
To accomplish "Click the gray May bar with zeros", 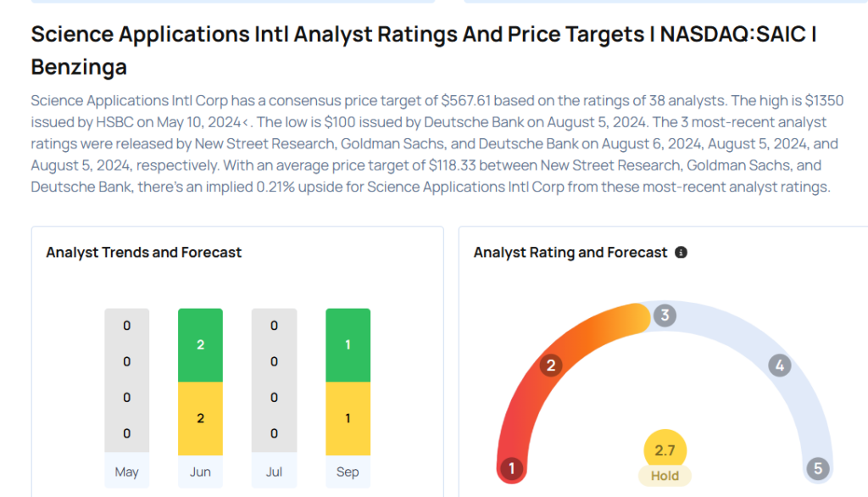I will [x=126, y=380].
